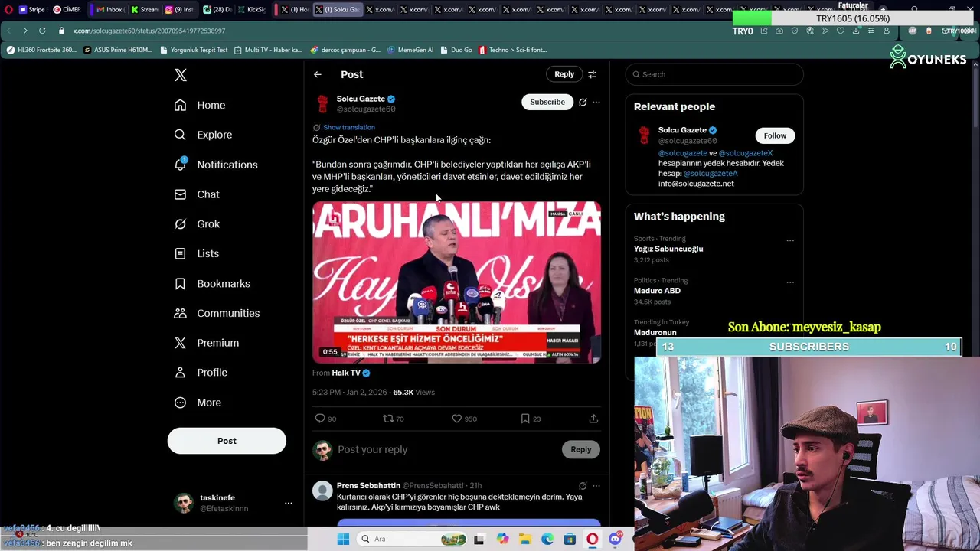Viewport: 980px width, 551px height.
Task: Click the Reply button in the post header
Action: (x=564, y=74)
